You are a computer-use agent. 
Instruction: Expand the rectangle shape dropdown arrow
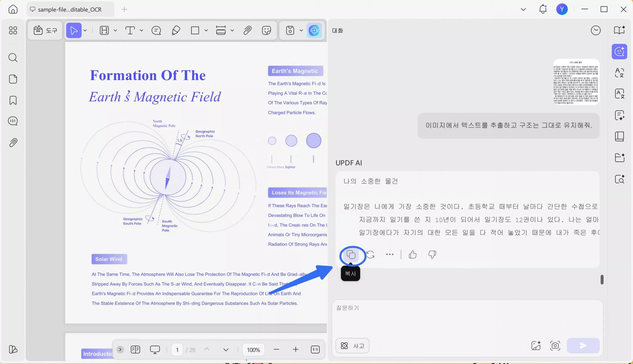[206, 31]
